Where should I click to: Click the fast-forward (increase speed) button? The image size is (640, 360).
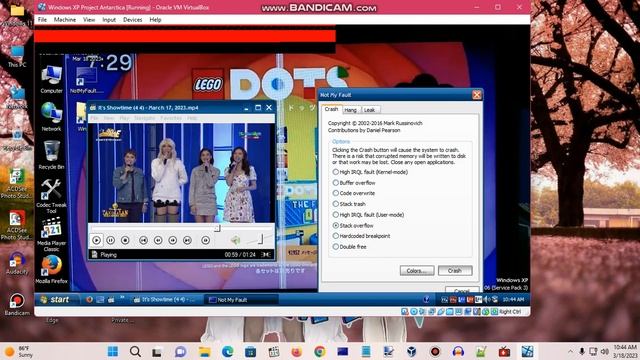pos(173,240)
